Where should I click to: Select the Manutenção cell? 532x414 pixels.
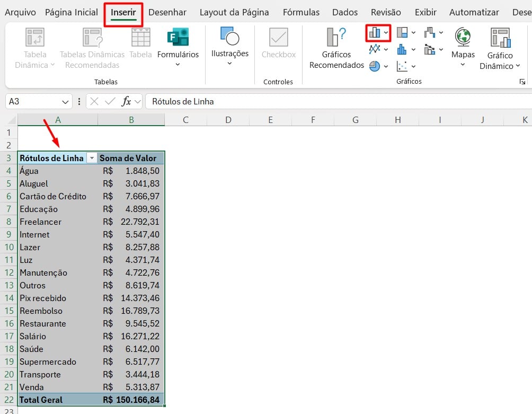[x=58, y=272]
